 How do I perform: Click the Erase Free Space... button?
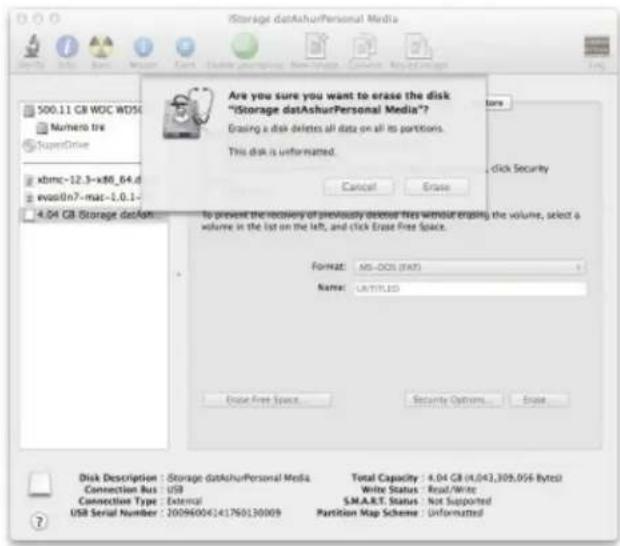(267, 400)
